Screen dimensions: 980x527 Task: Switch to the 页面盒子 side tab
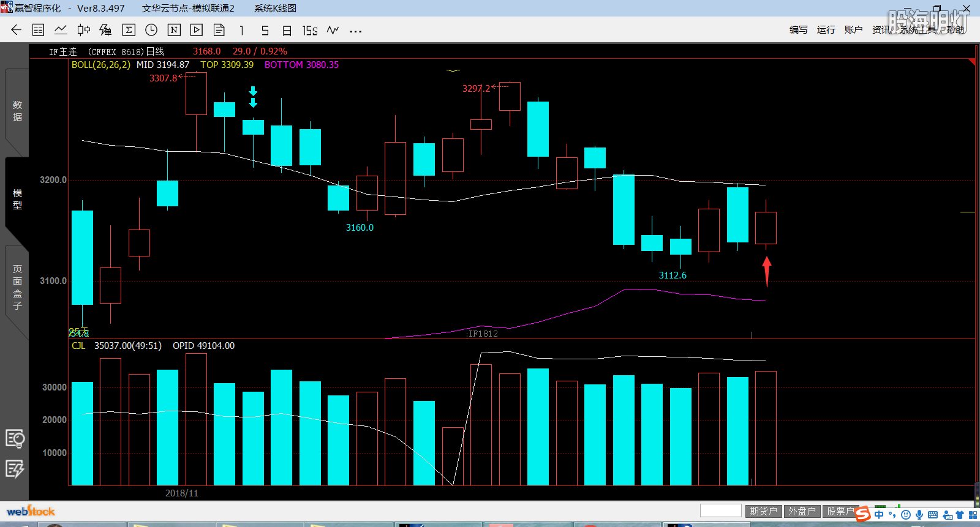point(17,287)
